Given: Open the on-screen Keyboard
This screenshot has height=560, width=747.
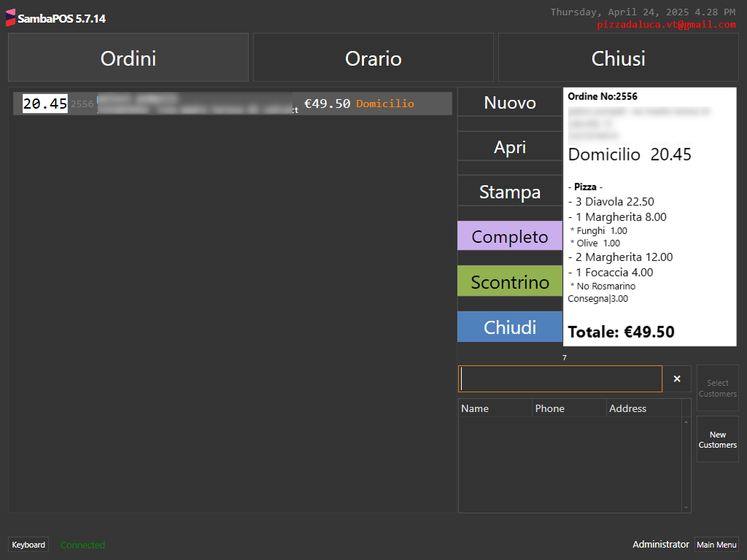Looking at the screenshot, I should [28, 544].
